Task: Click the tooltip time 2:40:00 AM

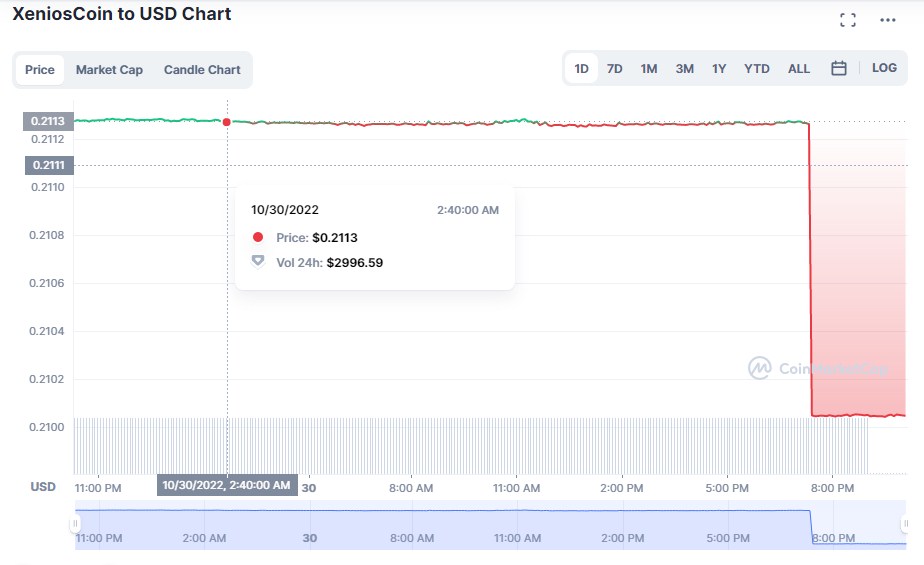Action: (468, 210)
